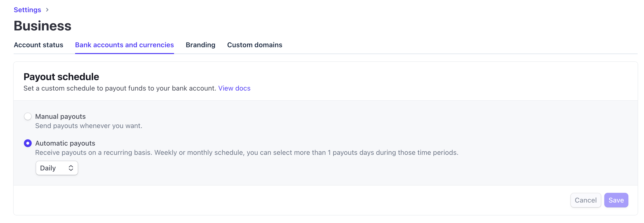Select the Automatic payouts radio button
The image size is (644, 223).
[x=28, y=143]
